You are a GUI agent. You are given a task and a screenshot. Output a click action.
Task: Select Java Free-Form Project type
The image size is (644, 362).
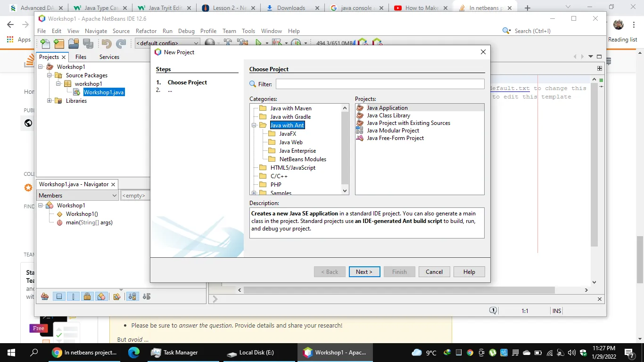tap(395, 138)
